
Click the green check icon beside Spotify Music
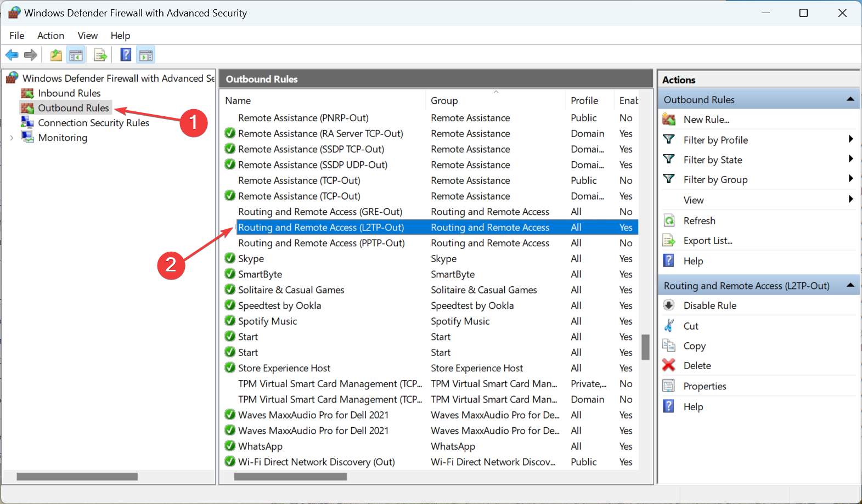point(230,321)
